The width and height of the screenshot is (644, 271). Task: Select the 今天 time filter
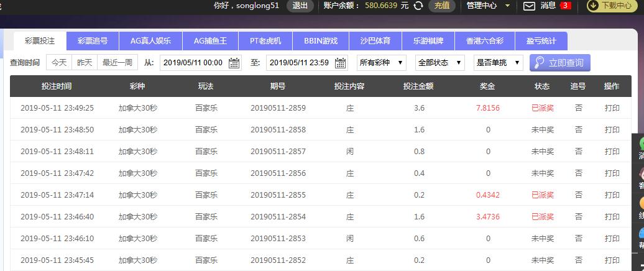click(58, 63)
